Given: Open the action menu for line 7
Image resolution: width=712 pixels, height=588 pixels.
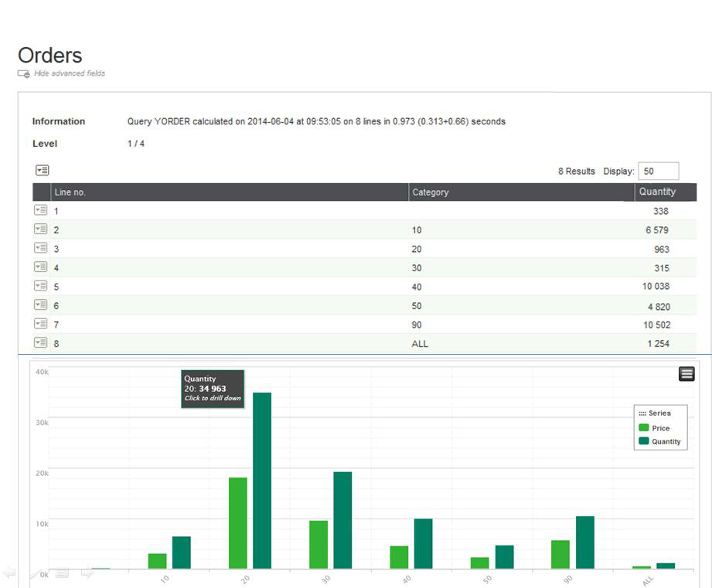Looking at the screenshot, I should coord(41,324).
